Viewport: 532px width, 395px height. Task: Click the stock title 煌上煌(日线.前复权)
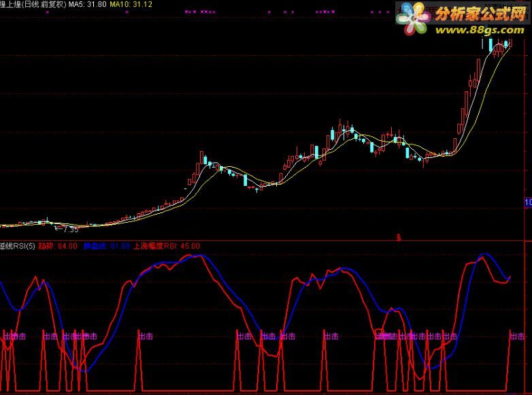[x=33, y=4]
